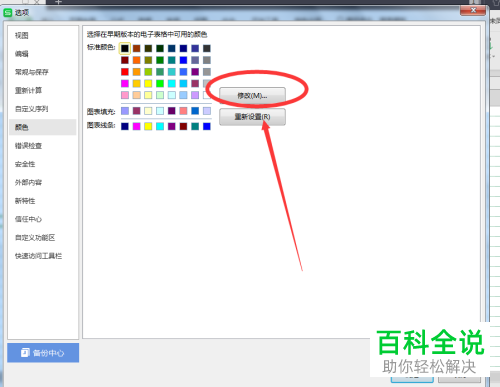Pick teal swatch in second standard row
Screen dimensions: 500x387
172,60
